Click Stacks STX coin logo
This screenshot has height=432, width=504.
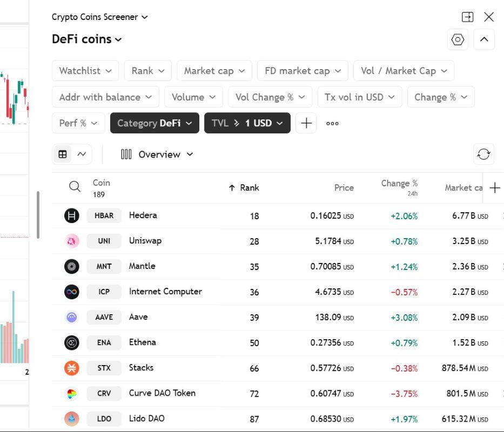pyautogui.click(x=72, y=368)
